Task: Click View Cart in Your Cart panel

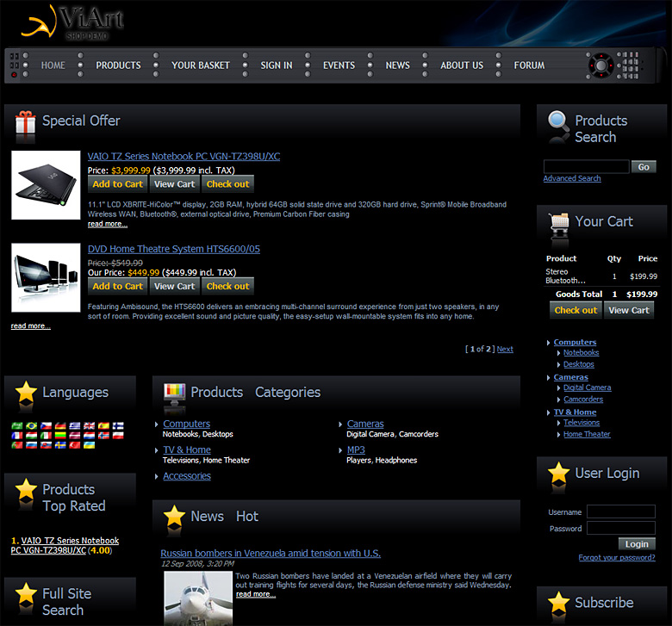Action: pyautogui.click(x=629, y=310)
